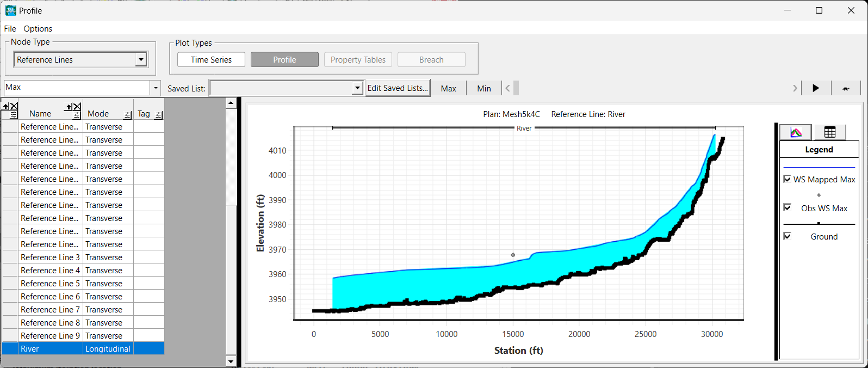868x368 pixels.
Task: Open the File menu
Action: coord(10,29)
